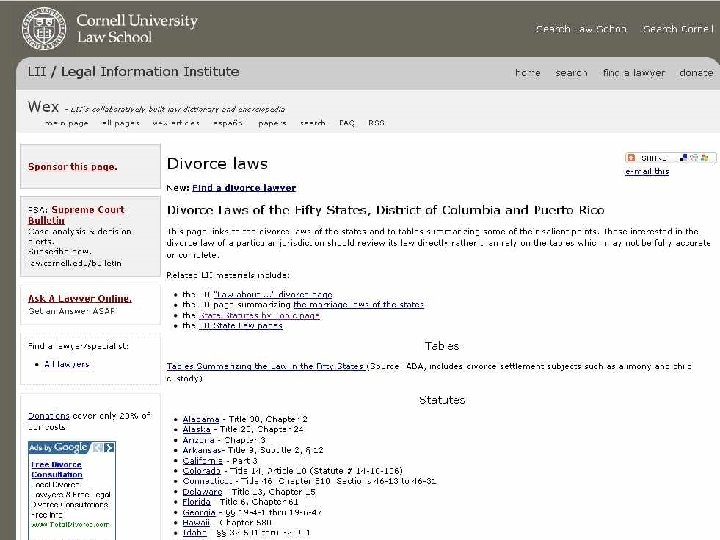Open Search Cornell link
Viewport: 720px width, 540px height.
tap(678, 29)
